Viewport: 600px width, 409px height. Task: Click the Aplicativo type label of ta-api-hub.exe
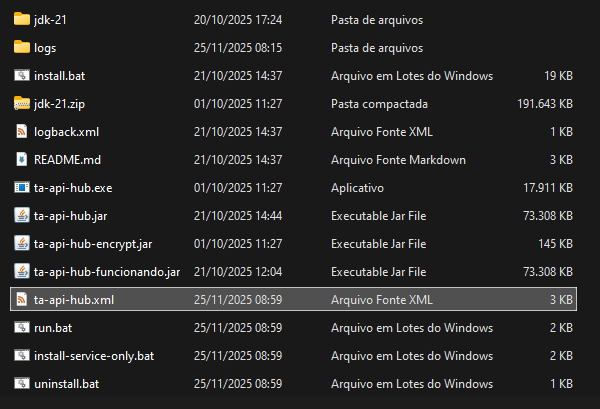pos(357,187)
